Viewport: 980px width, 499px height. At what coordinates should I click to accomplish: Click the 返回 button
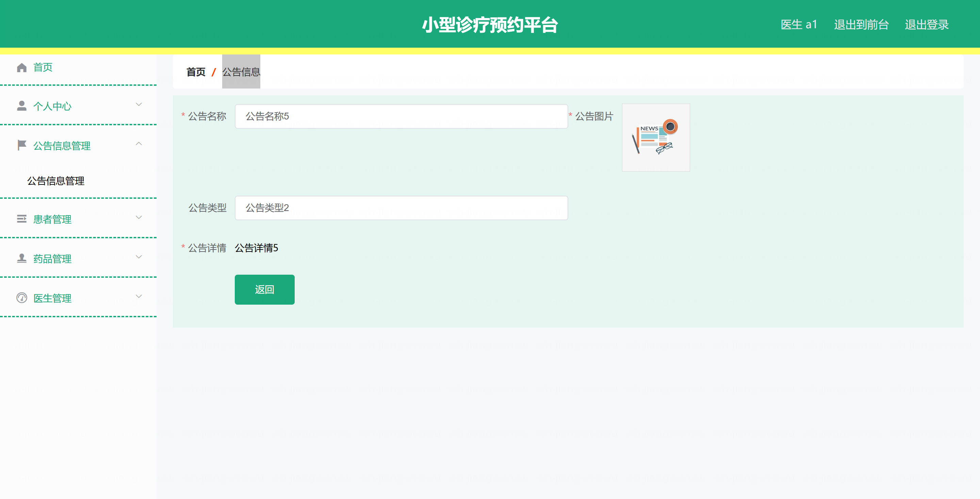264,289
